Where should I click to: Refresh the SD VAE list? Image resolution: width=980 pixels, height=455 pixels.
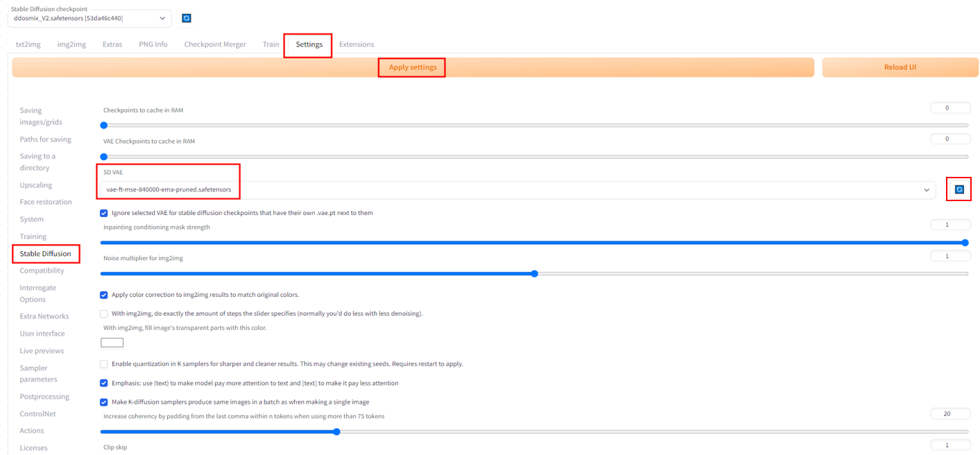coord(959,189)
